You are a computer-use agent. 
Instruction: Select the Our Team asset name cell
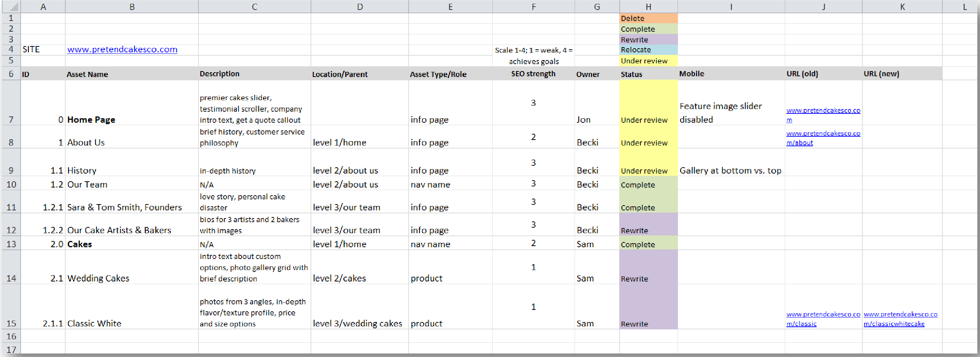[x=132, y=183]
